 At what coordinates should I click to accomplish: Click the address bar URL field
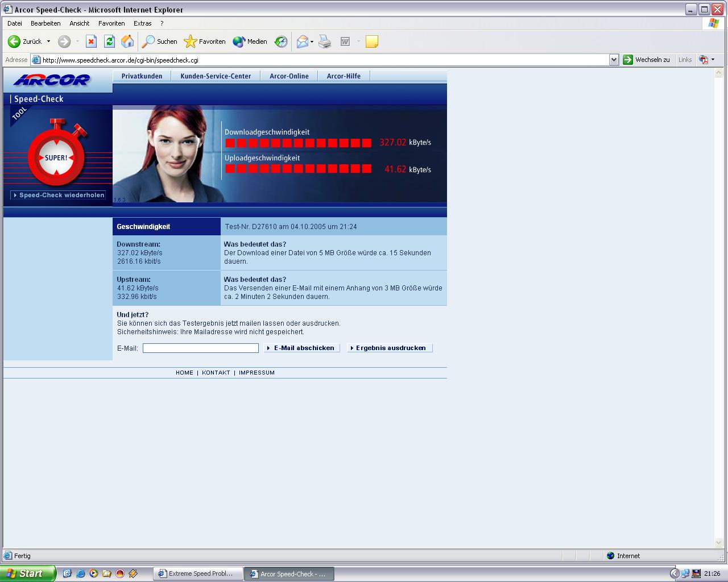pyautogui.click(x=325, y=60)
